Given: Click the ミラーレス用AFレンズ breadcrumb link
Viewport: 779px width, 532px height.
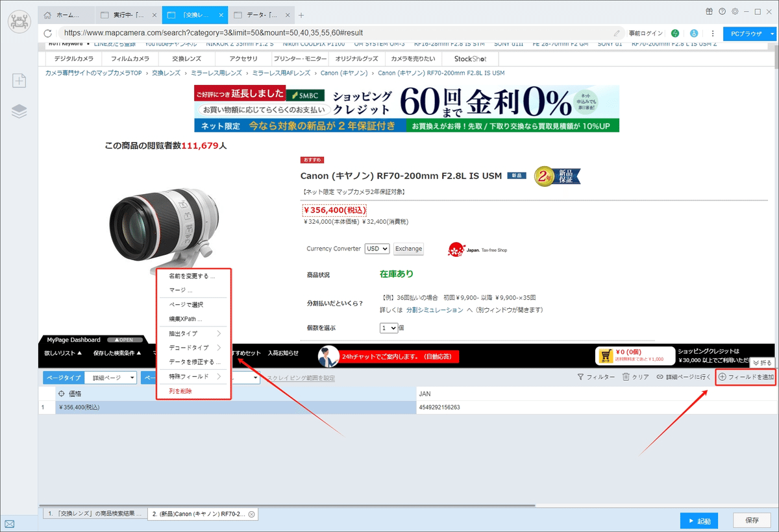Looking at the screenshot, I should coord(281,73).
